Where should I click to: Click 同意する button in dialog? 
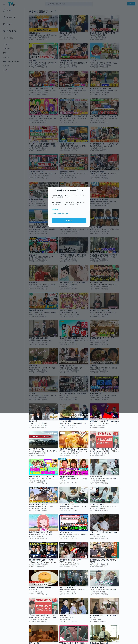point(69,220)
